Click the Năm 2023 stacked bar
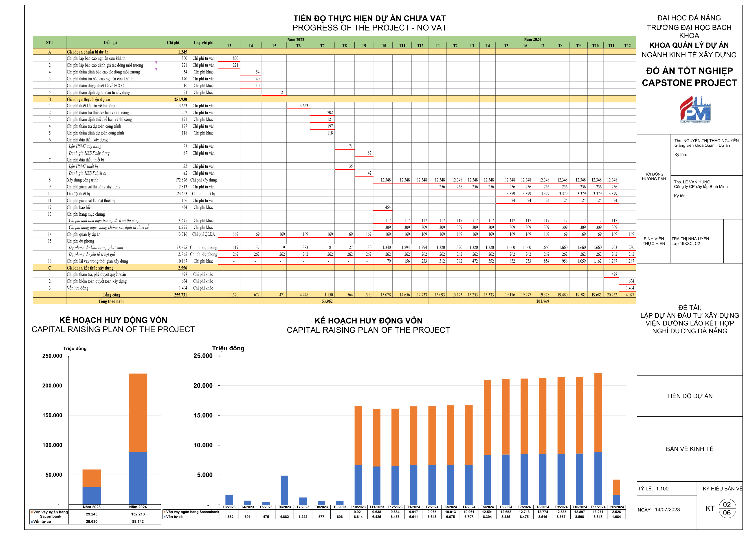The height and width of the screenshot is (535, 756). (92, 486)
